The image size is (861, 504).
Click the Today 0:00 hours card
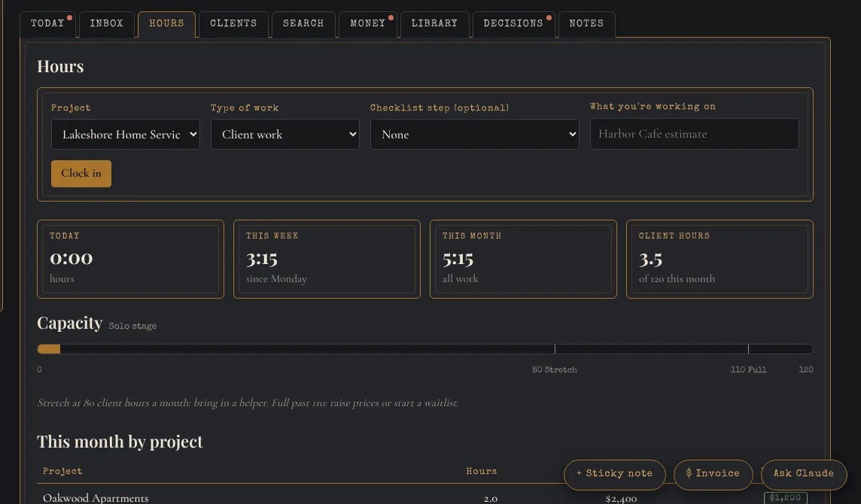pyautogui.click(x=130, y=259)
